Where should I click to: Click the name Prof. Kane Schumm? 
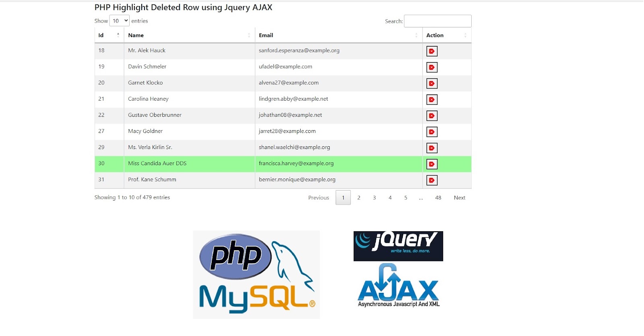(x=152, y=179)
